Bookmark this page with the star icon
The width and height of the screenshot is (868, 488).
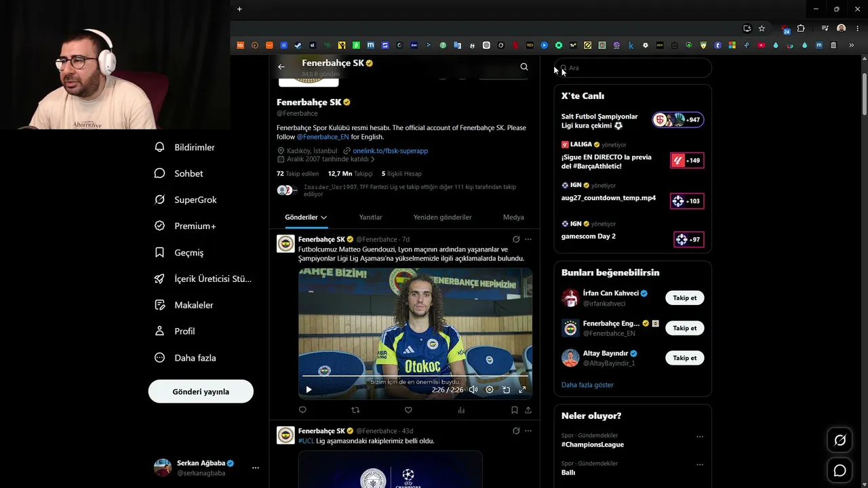762,28
